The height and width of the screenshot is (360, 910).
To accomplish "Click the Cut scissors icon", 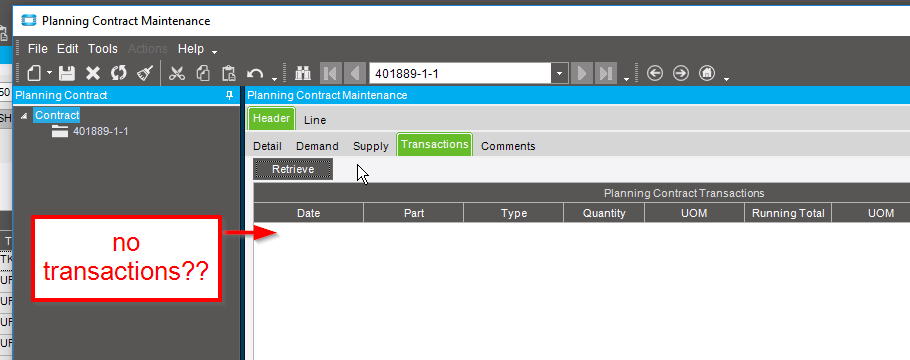I will coord(177,73).
